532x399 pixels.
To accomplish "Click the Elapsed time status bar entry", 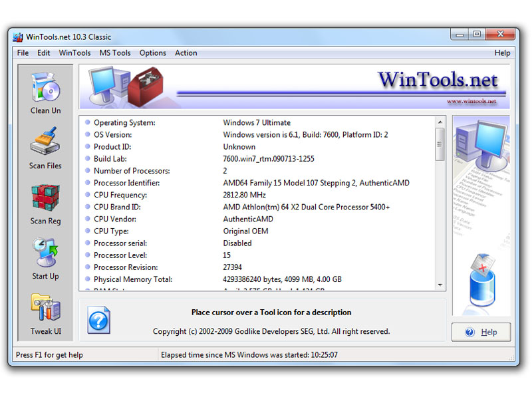I will tap(249, 355).
